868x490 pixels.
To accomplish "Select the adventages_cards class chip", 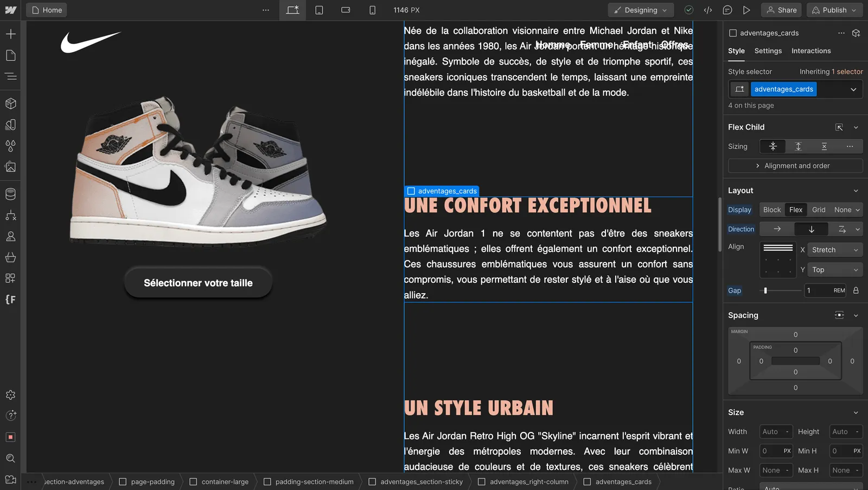I will [x=783, y=89].
